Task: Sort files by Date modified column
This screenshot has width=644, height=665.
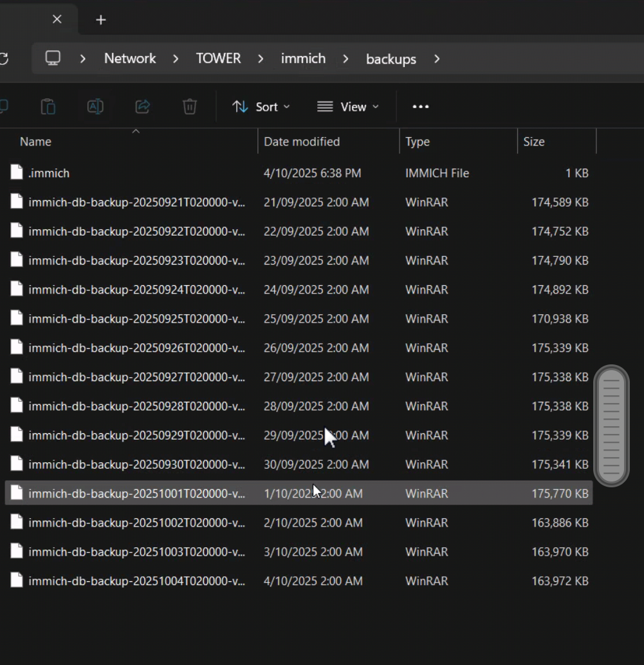Action: pyautogui.click(x=302, y=142)
